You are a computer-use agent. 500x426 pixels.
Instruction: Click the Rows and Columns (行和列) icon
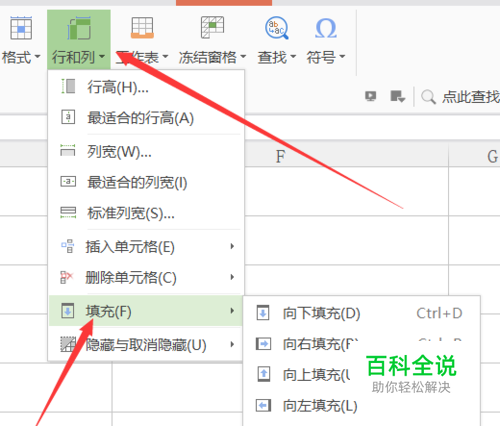point(79,29)
